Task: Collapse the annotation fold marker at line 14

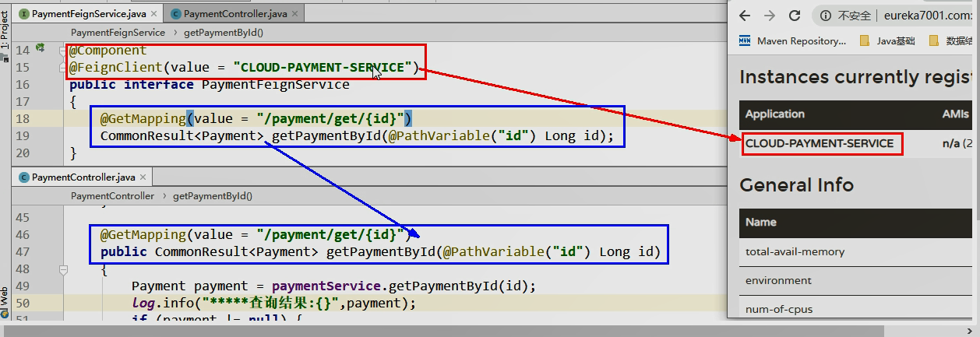Action: pyautogui.click(x=65, y=50)
